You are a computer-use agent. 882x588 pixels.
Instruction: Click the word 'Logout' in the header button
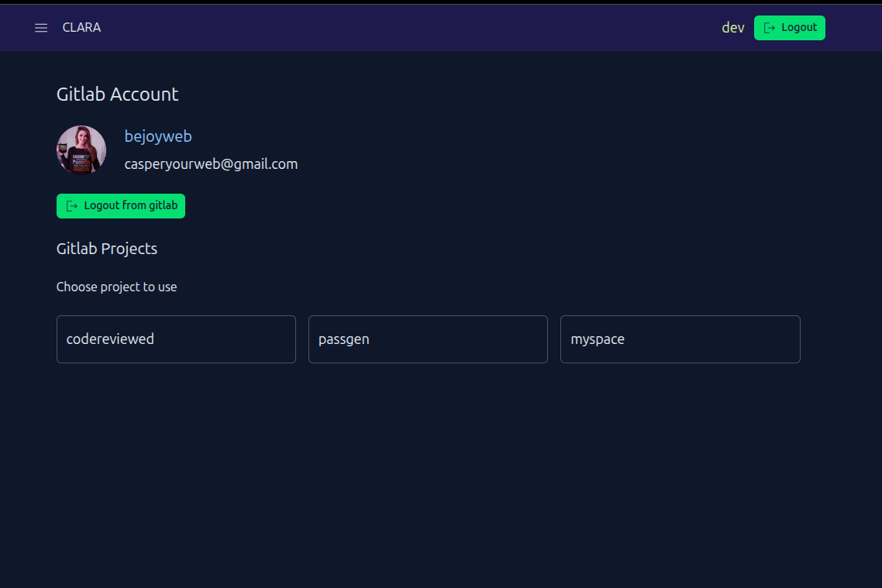pyautogui.click(x=799, y=28)
